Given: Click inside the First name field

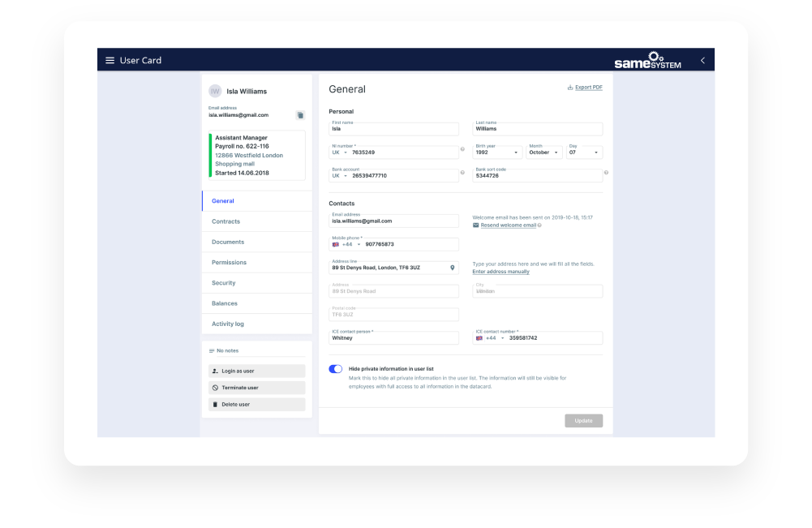Looking at the screenshot, I should [x=393, y=128].
